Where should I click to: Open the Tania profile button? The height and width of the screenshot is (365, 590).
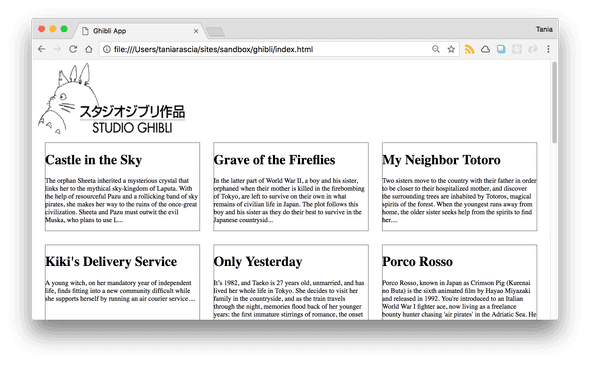pyautogui.click(x=544, y=29)
